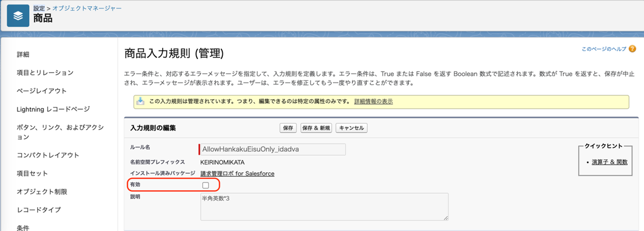Viewport: 644px width, 231px height.
Task: Click the 保存 button
Action: pyautogui.click(x=288, y=128)
